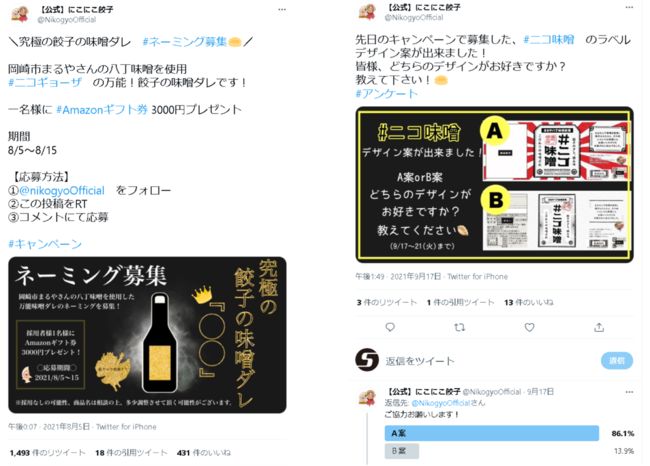Click the right tweet's profile avatar
Screen dimensions: 650x466
(366, 12)
